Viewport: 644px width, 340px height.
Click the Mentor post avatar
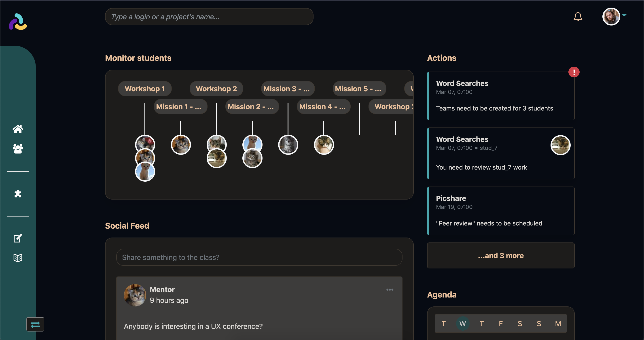(x=135, y=295)
